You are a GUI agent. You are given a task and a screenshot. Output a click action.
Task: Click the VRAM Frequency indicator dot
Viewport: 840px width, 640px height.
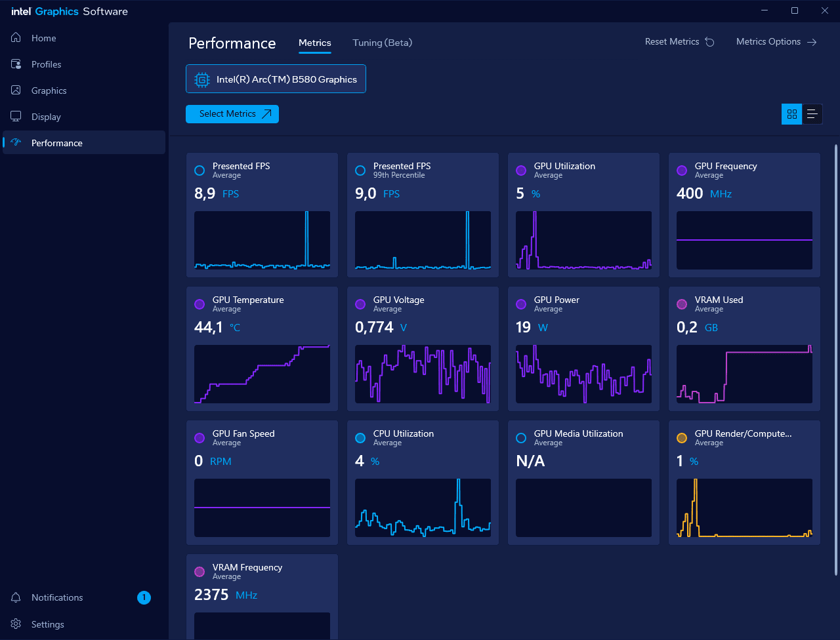[199, 572]
